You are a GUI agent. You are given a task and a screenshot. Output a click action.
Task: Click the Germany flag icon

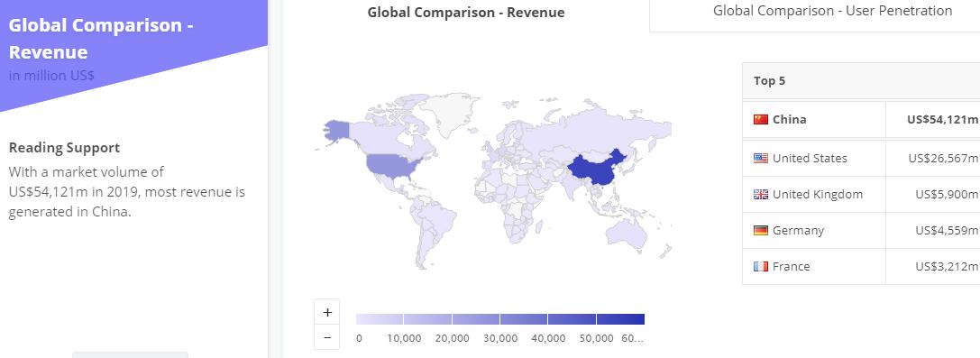pos(761,231)
